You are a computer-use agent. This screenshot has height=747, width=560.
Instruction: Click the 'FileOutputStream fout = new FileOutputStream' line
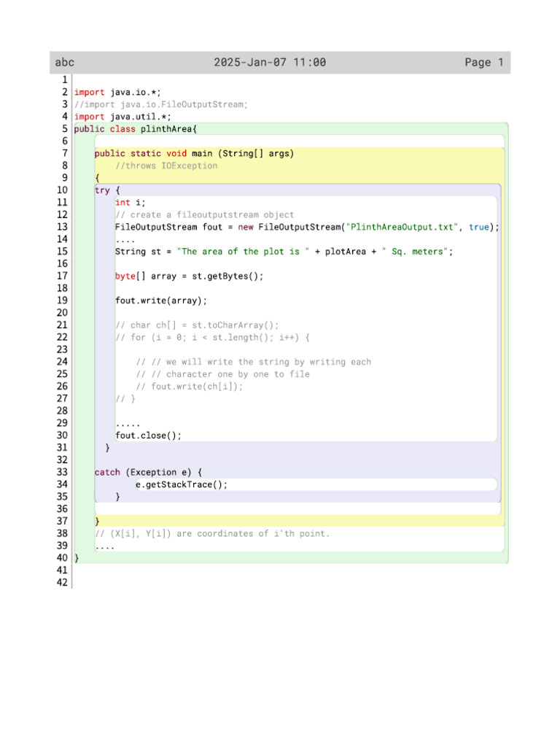tap(307, 228)
